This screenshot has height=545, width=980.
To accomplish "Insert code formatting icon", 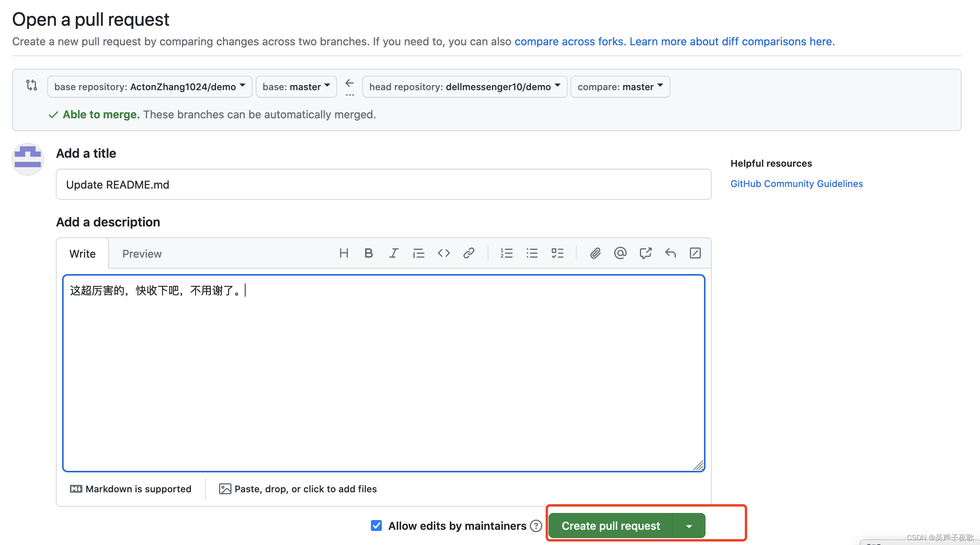I will click(x=444, y=253).
